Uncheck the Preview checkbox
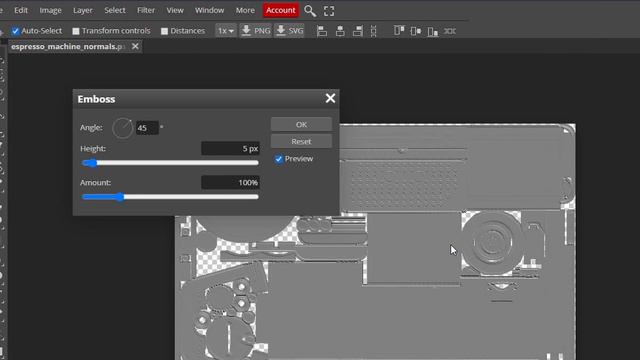Viewport: 640px width, 360px height. 279,159
